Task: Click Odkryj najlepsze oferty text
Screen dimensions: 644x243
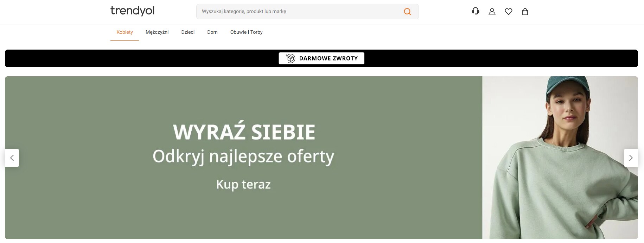Action: pyautogui.click(x=243, y=156)
